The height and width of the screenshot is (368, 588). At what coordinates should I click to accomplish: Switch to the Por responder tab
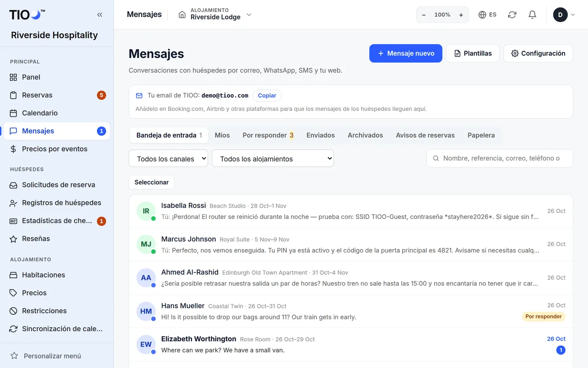point(268,135)
